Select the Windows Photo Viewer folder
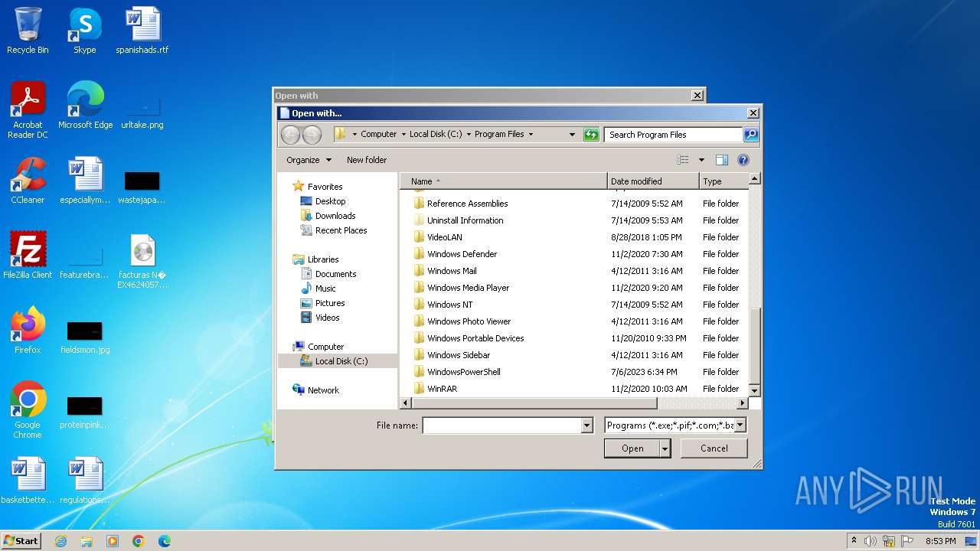Image resolution: width=980 pixels, height=551 pixels. point(469,321)
